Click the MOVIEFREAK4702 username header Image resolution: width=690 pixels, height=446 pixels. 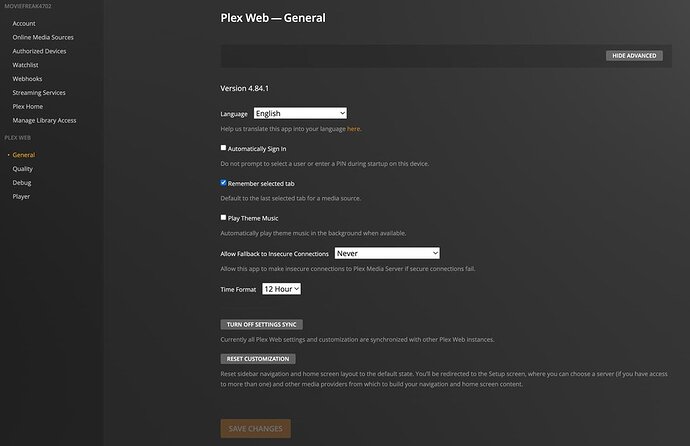click(28, 6)
